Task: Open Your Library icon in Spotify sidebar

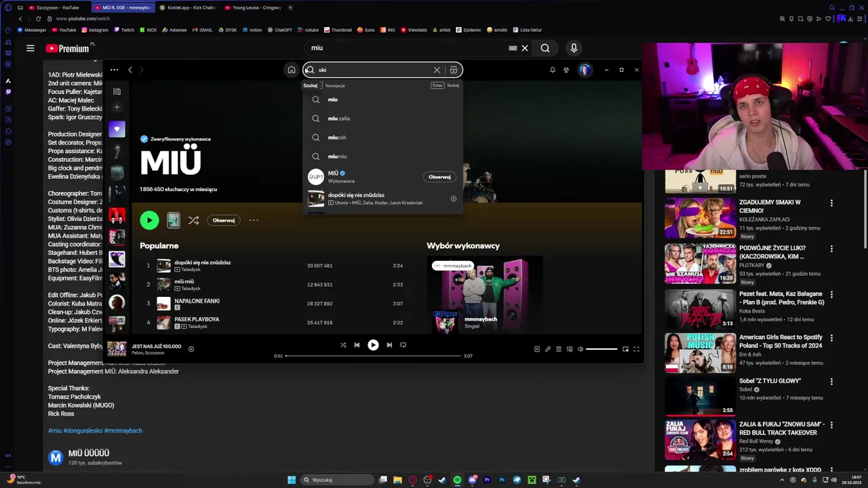Action: click(117, 91)
